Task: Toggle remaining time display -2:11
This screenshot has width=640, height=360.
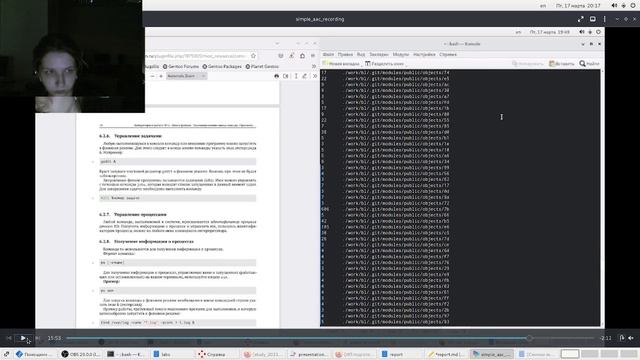Action: (x=606, y=338)
